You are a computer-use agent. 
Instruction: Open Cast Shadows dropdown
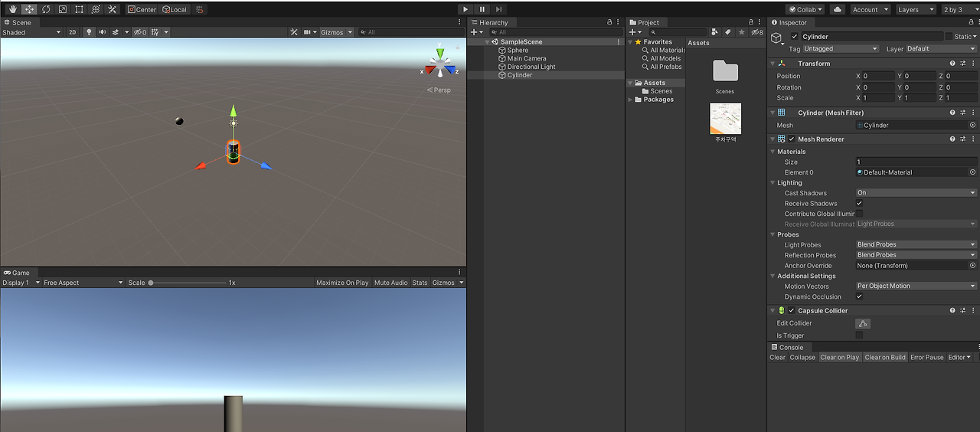[916, 193]
